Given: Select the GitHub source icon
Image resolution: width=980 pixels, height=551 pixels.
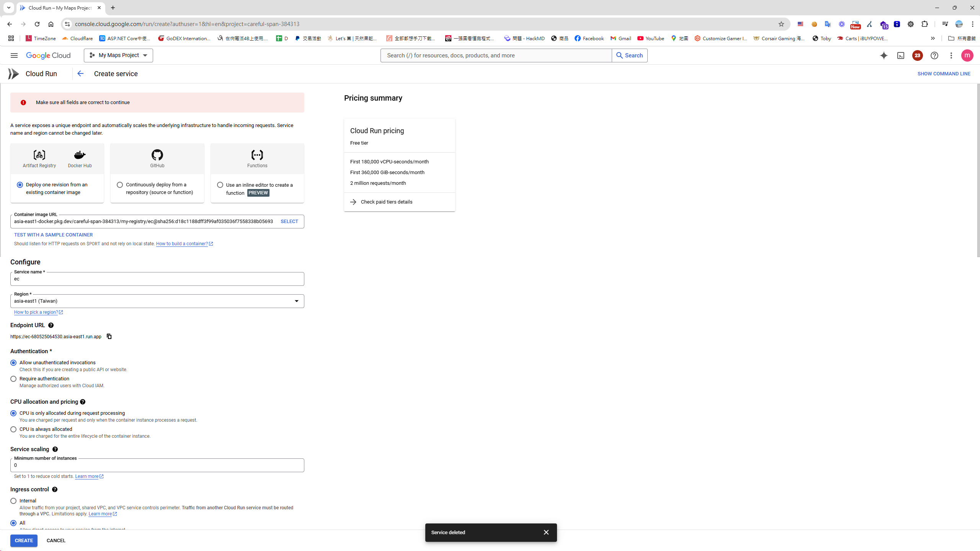Looking at the screenshot, I should point(157,155).
